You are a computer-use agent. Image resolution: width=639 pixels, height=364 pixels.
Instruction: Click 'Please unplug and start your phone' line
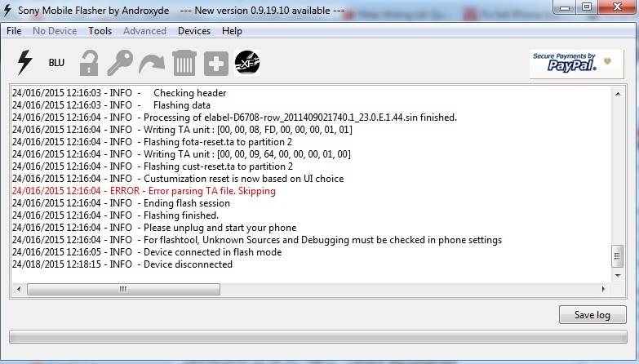(154, 228)
